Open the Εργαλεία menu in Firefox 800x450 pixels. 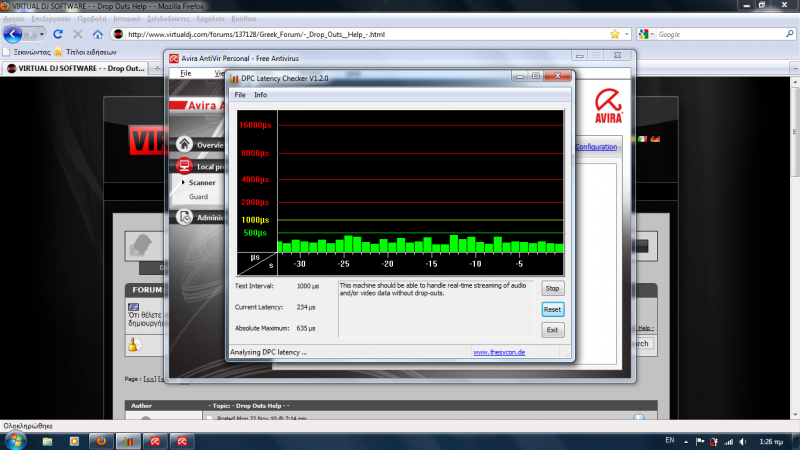pos(210,19)
